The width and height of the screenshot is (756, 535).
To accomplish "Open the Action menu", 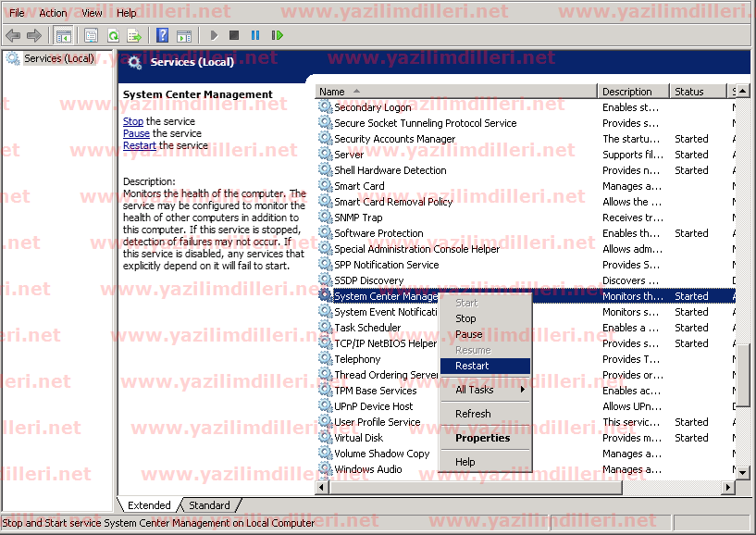I will coord(53,12).
